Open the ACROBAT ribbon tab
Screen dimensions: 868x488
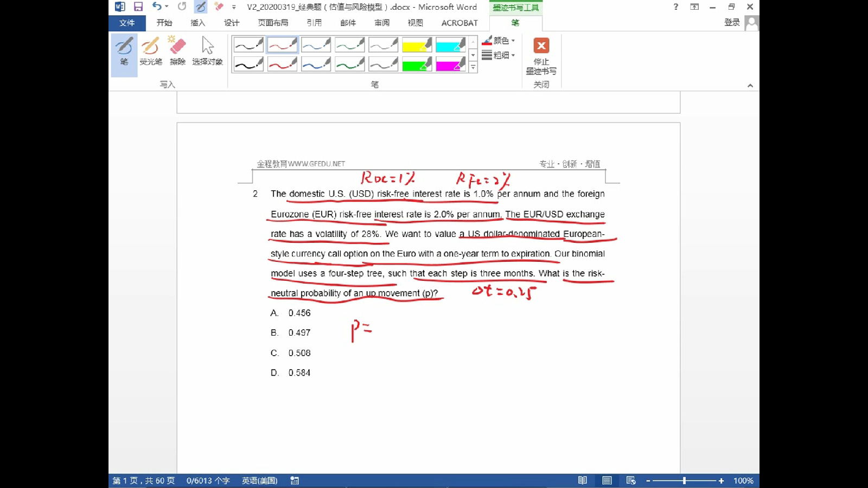(x=459, y=23)
